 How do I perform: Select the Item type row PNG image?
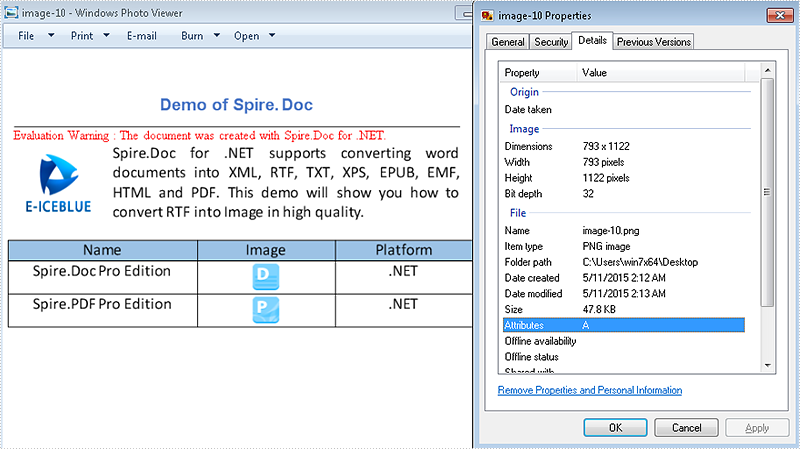click(623, 246)
